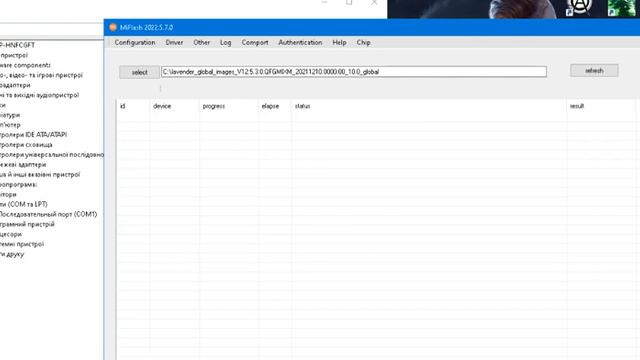Open the Comport menu
Image resolution: width=640 pixels, height=360 pixels.
pos(255,42)
